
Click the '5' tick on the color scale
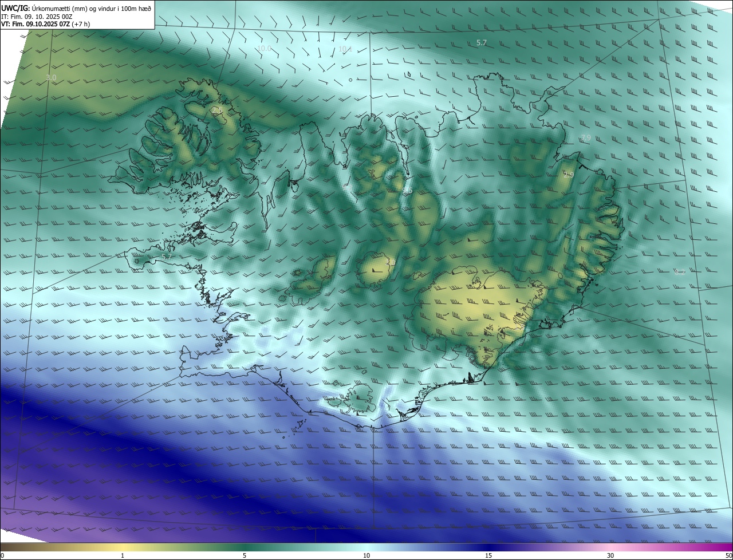245,555
